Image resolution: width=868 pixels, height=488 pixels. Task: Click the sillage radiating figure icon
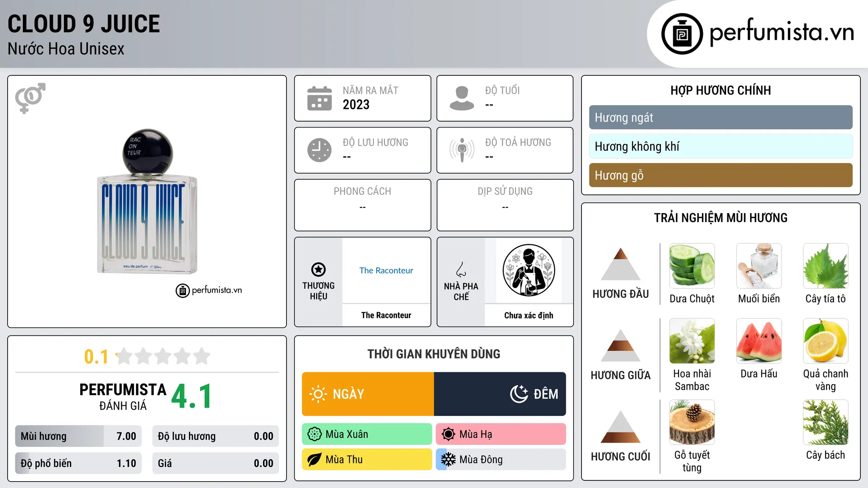462,150
